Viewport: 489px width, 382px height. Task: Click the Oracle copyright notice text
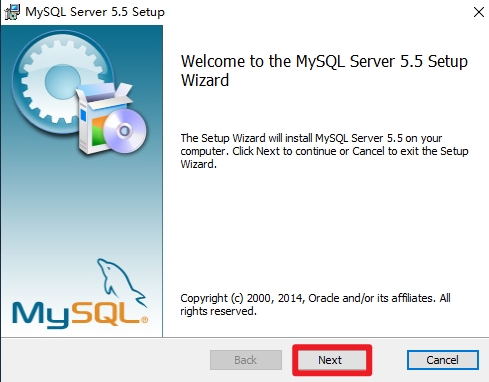pyautogui.click(x=315, y=304)
